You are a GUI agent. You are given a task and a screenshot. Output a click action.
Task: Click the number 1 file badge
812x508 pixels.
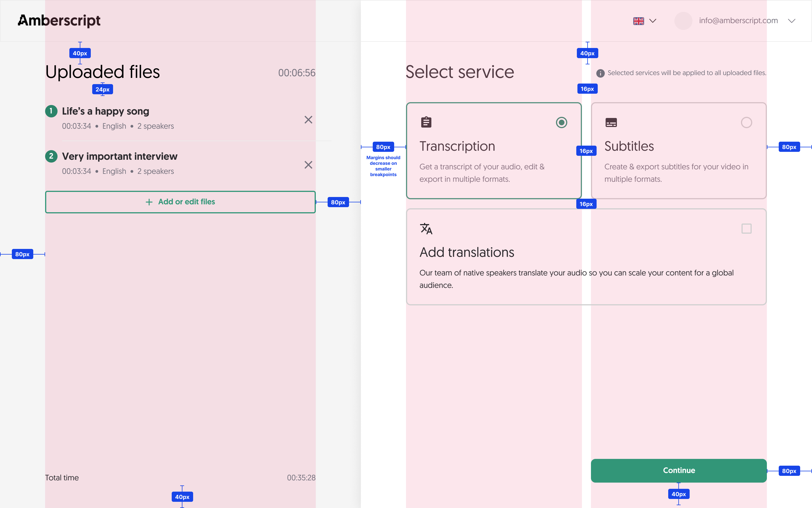[51, 111]
